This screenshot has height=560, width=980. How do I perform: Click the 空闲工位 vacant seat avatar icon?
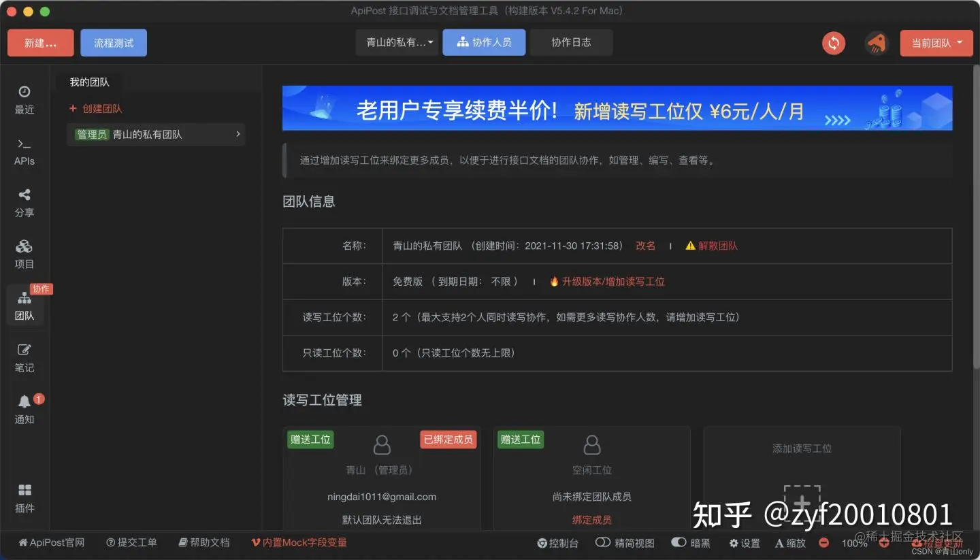[592, 445]
